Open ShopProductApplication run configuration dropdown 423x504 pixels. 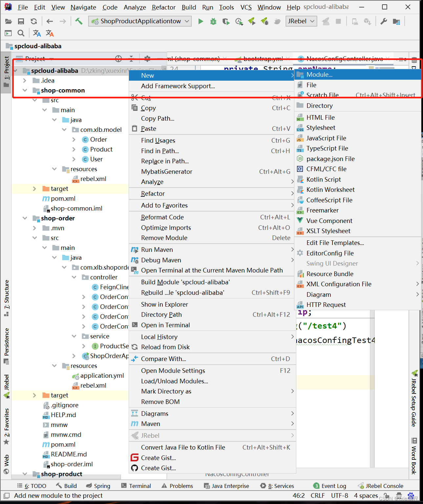point(140,21)
